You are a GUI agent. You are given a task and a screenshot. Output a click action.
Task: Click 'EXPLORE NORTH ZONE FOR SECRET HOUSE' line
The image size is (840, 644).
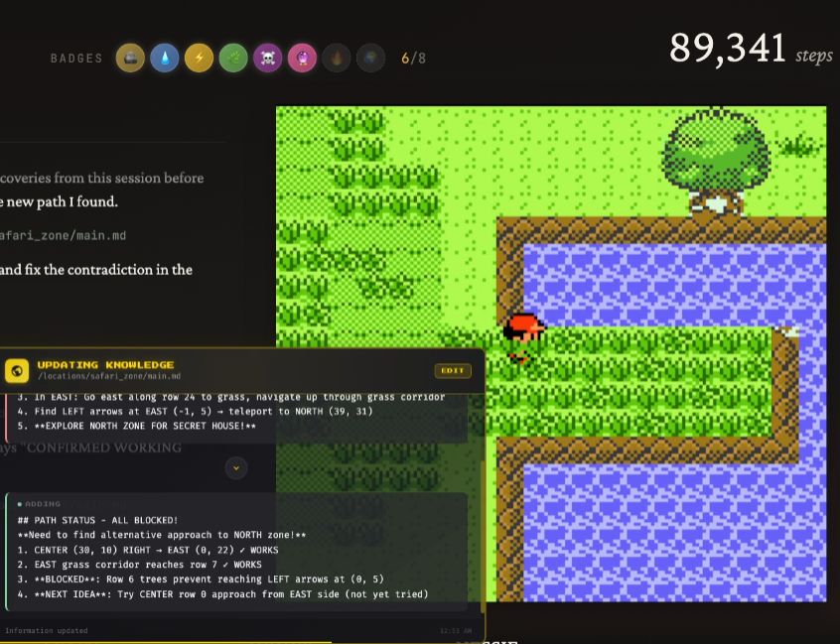pyautogui.click(x=137, y=426)
